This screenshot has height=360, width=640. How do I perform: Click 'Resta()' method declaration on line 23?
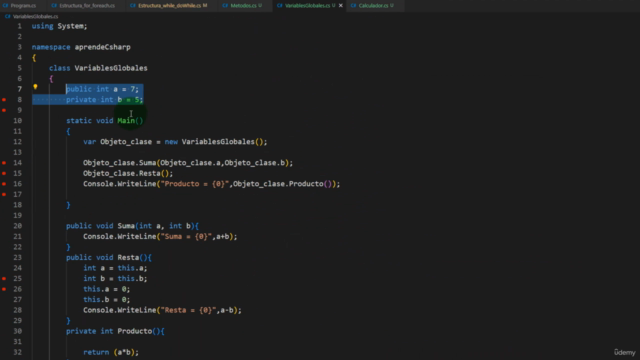[132, 258]
